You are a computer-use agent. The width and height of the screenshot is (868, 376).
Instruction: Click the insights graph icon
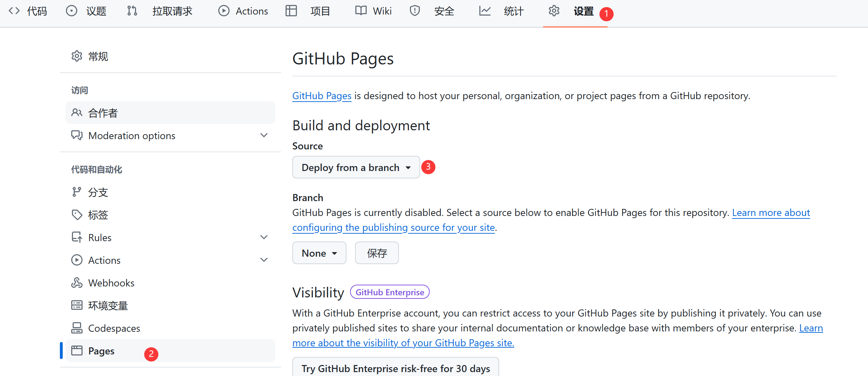485,11
